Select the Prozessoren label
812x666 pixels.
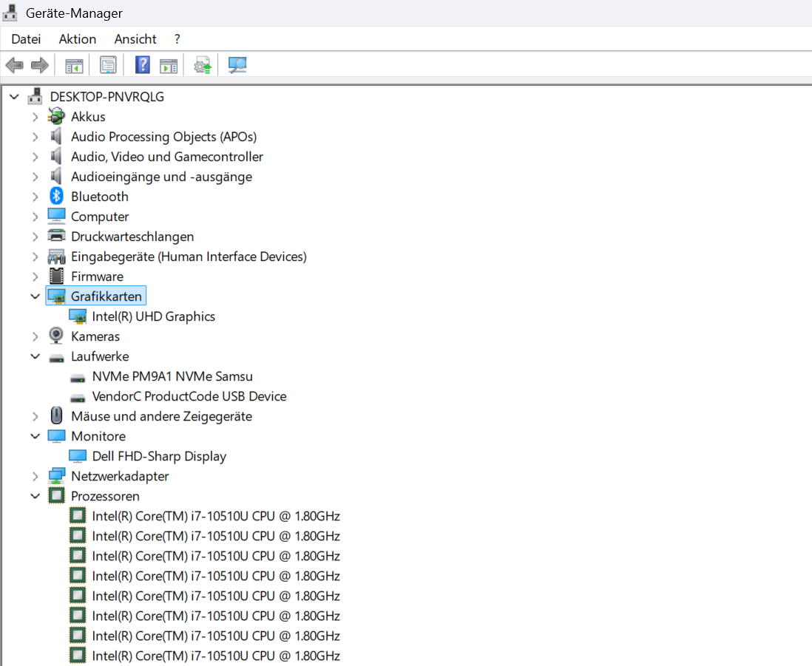click(105, 496)
